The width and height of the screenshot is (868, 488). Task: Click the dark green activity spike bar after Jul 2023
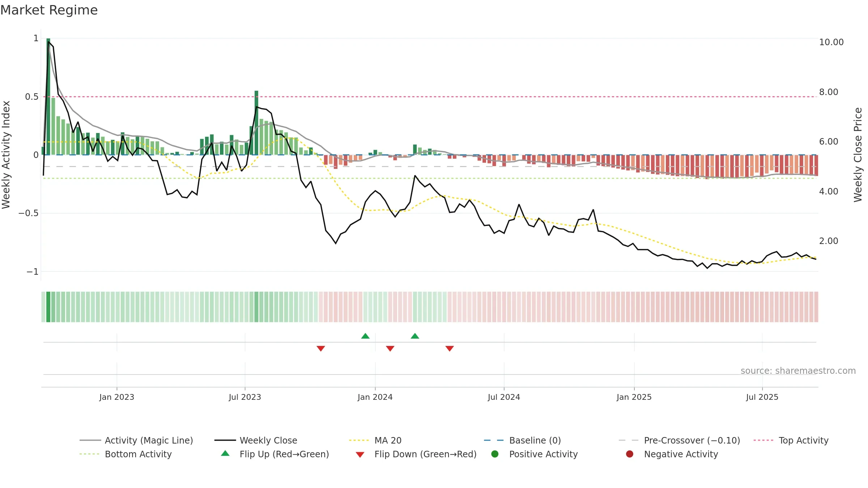(x=256, y=123)
